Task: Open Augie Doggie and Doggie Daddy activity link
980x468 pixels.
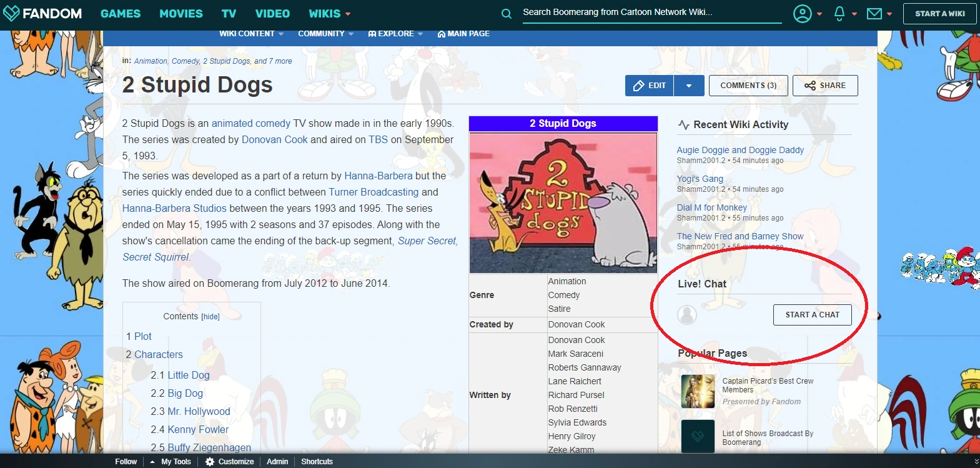Action: point(740,150)
